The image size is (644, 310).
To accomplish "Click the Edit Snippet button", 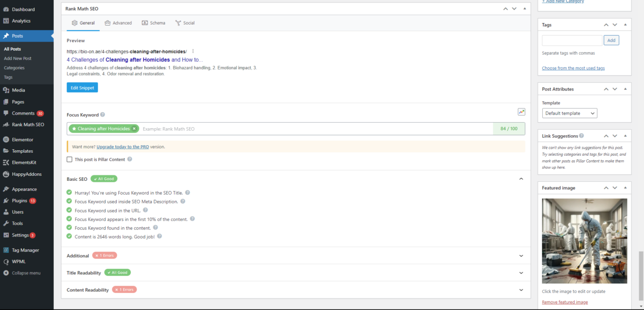I will coord(82,87).
